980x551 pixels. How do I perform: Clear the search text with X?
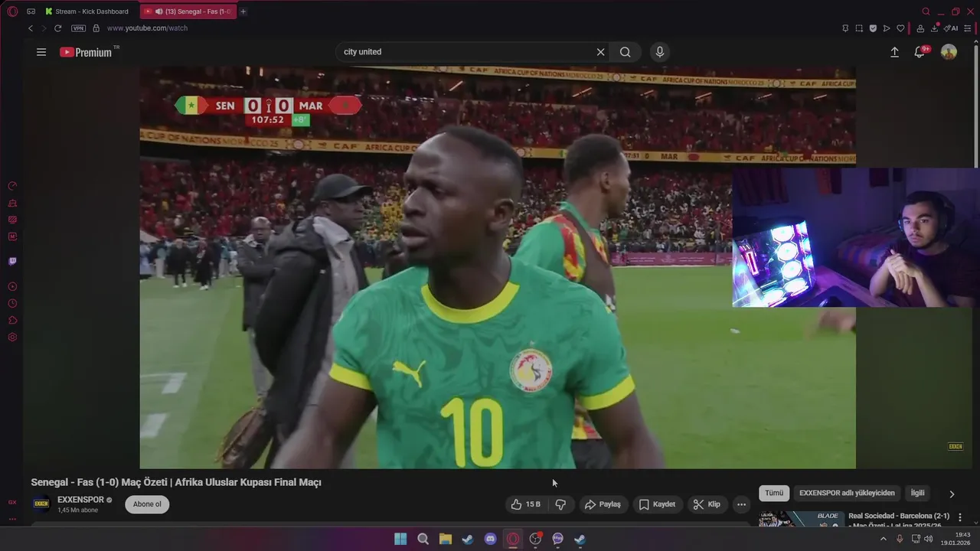point(601,52)
